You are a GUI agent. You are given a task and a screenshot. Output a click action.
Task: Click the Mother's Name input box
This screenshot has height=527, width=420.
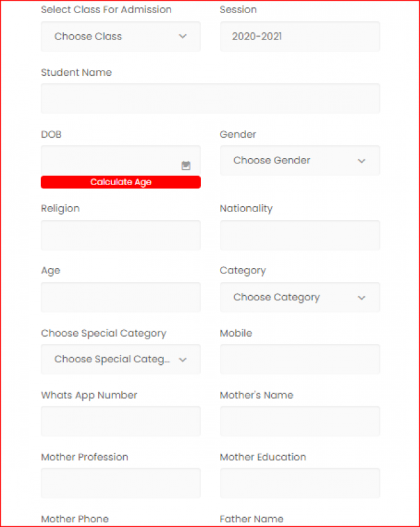pos(300,421)
